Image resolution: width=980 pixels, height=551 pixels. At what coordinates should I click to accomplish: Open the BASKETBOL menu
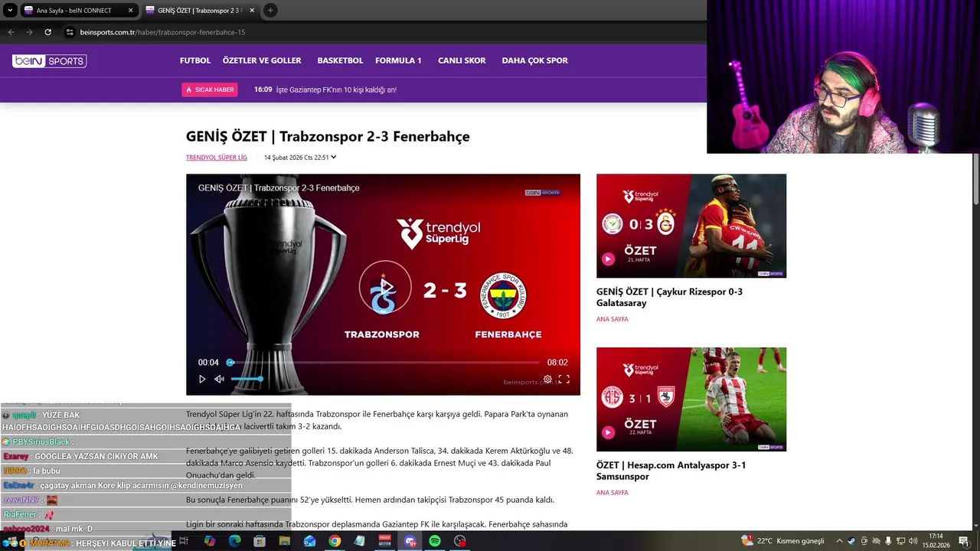point(340,60)
